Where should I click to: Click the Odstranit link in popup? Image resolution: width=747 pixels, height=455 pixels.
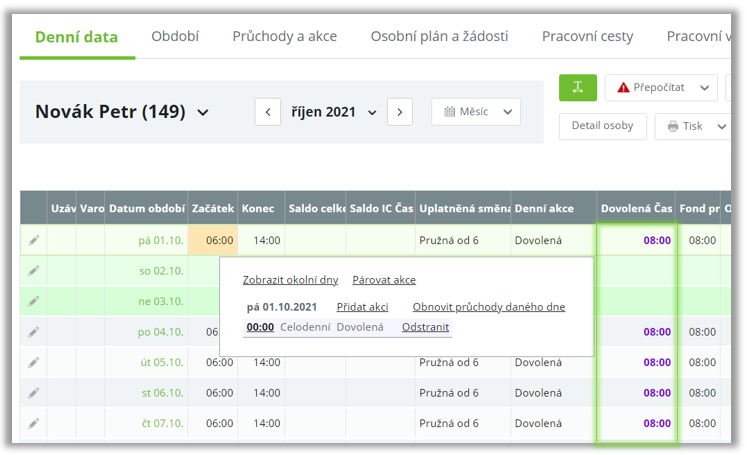(x=425, y=327)
